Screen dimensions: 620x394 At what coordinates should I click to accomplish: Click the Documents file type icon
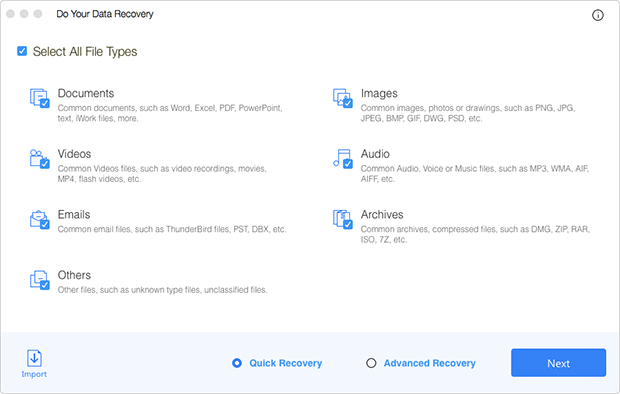coord(40,98)
